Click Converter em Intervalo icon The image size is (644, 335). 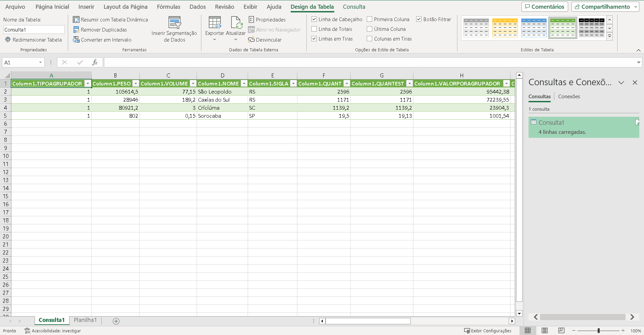pos(76,40)
